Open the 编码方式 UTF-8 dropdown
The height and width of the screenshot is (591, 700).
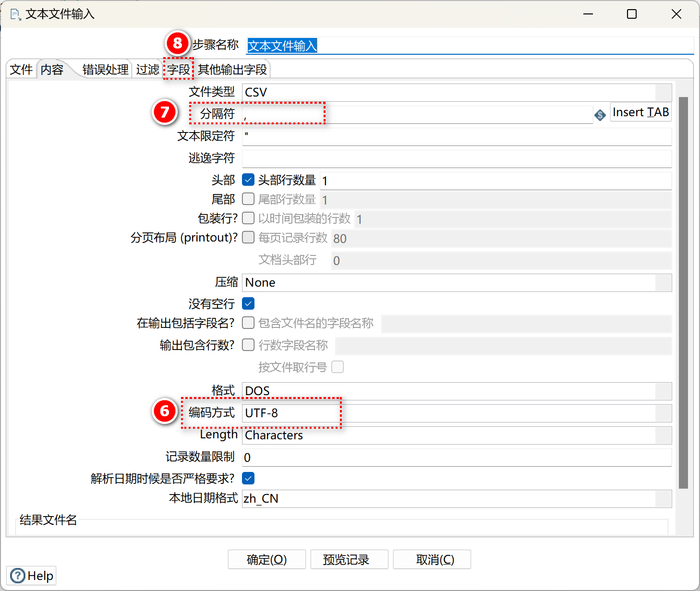click(457, 413)
